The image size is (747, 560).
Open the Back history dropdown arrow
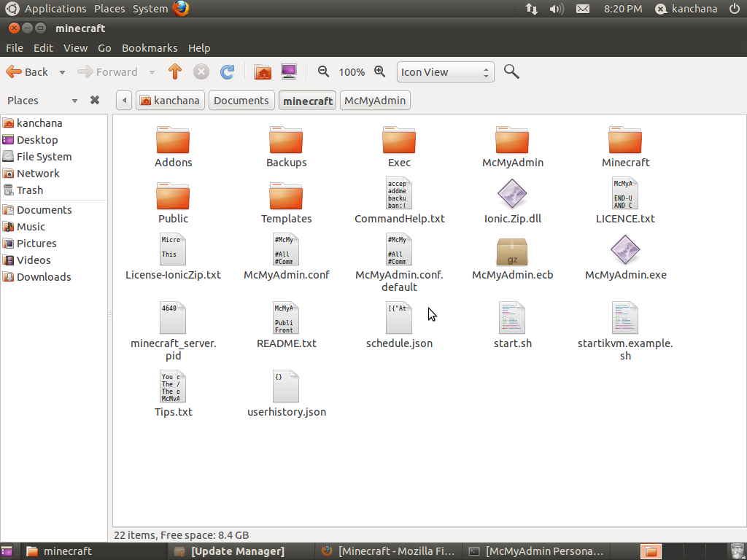62,72
